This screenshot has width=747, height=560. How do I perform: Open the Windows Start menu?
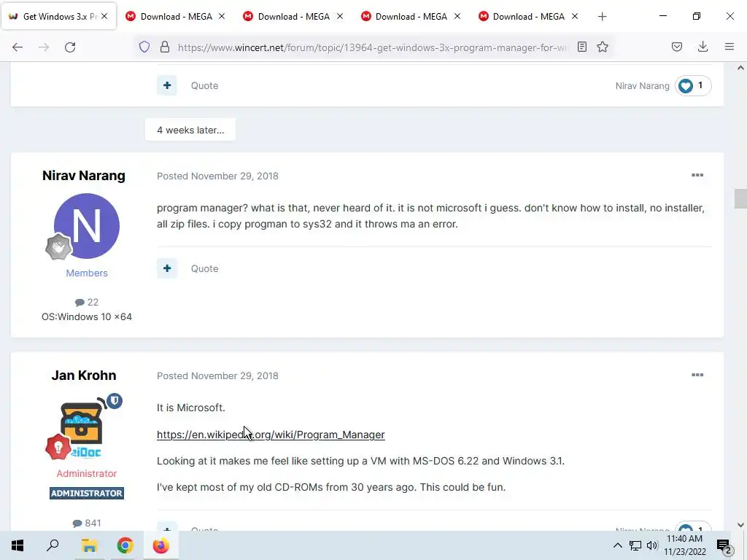pos(18,545)
